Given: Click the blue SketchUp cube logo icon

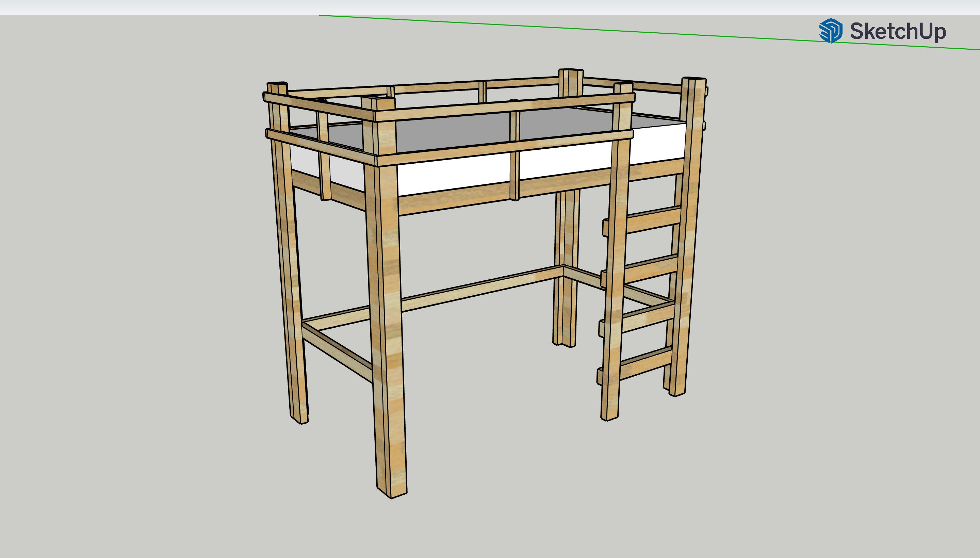Looking at the screenshot, I should [x=831, y=31].
